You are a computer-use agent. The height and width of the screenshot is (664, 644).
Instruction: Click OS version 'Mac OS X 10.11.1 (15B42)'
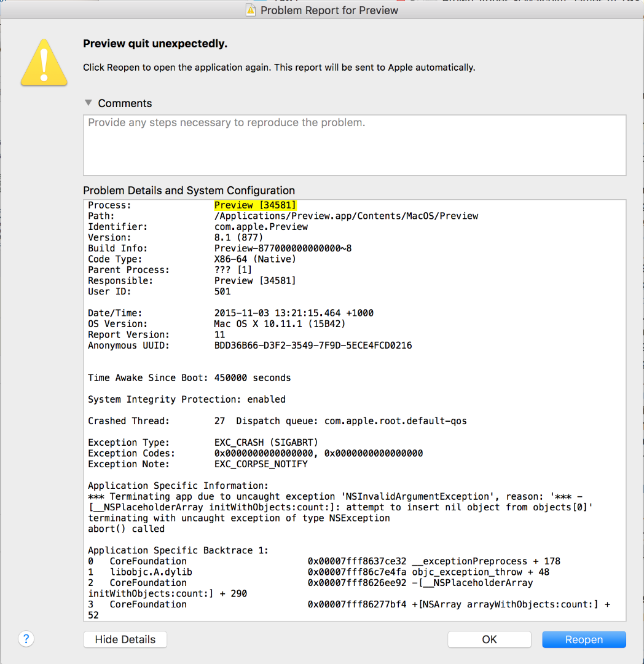tap(280, 324)
